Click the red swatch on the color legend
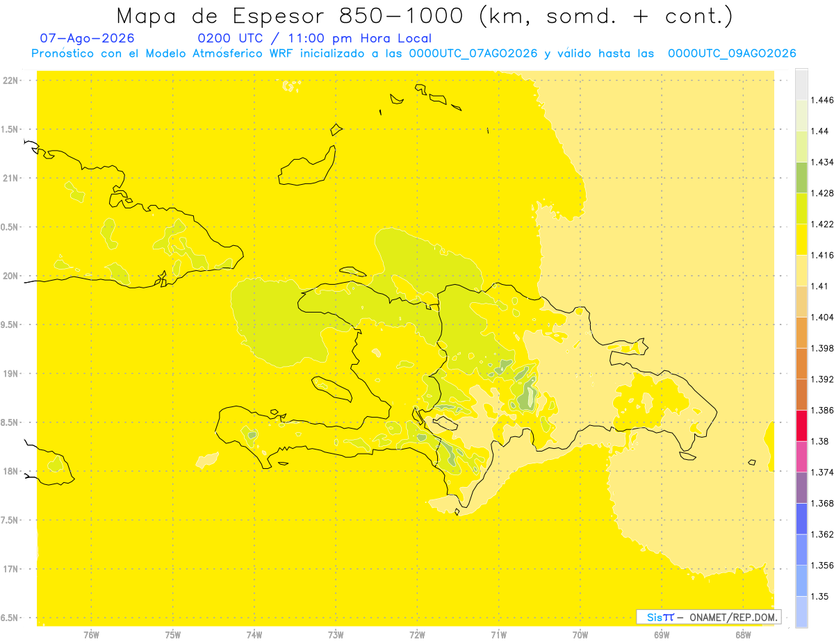 801,425
